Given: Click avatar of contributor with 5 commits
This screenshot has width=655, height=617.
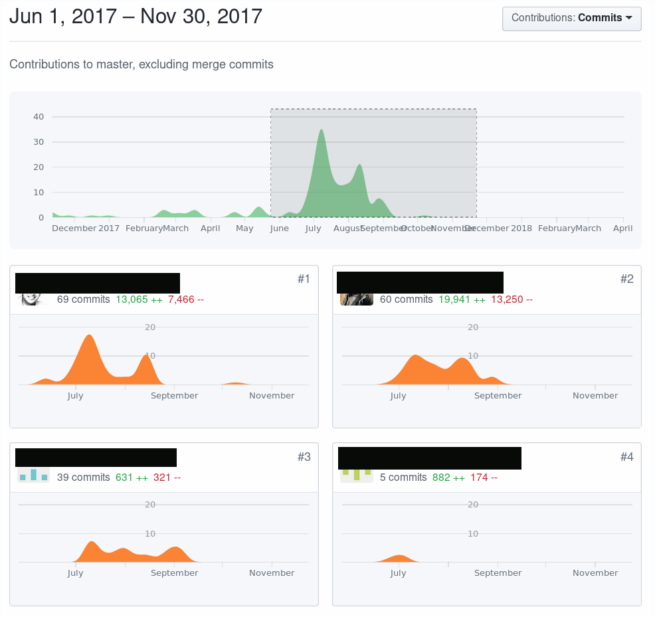Looking at the screenshot, I should [356, 475].
